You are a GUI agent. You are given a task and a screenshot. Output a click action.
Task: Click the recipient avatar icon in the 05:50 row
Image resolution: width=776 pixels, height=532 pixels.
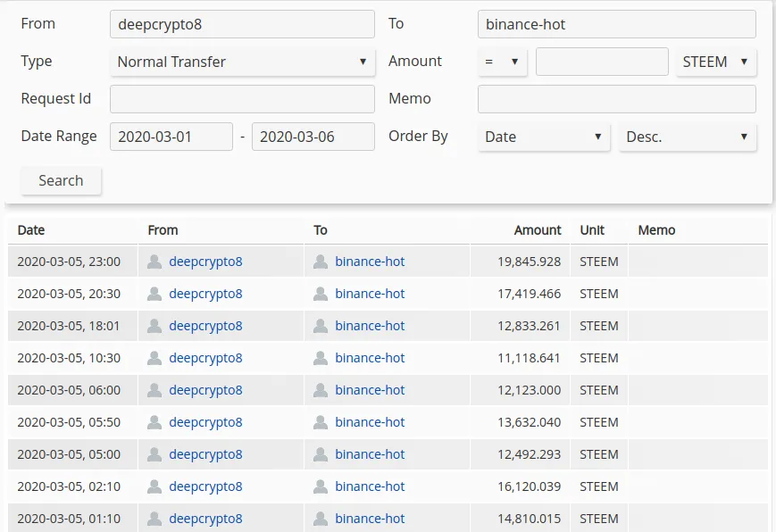pos(321,422)
